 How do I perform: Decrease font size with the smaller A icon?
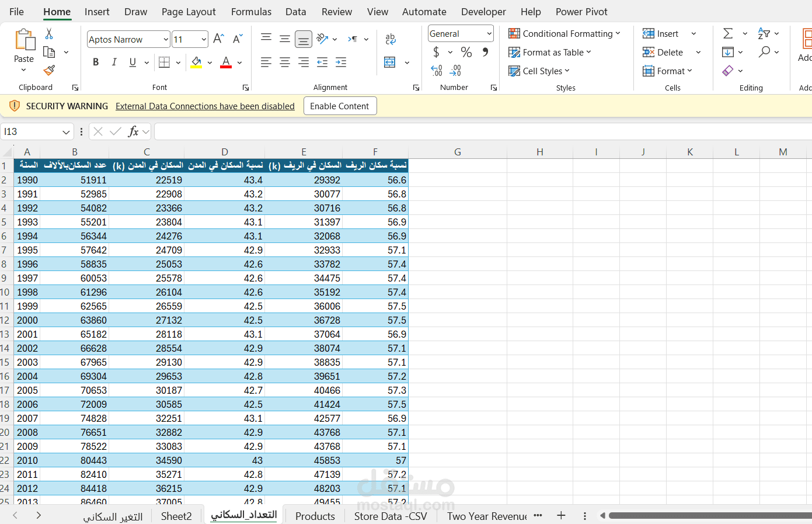point(237,39)
